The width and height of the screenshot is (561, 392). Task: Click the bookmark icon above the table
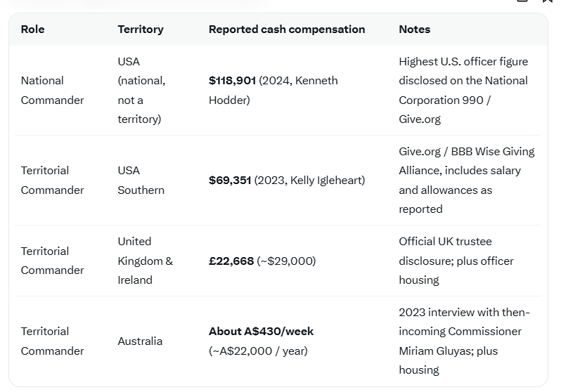coord(548,1)
